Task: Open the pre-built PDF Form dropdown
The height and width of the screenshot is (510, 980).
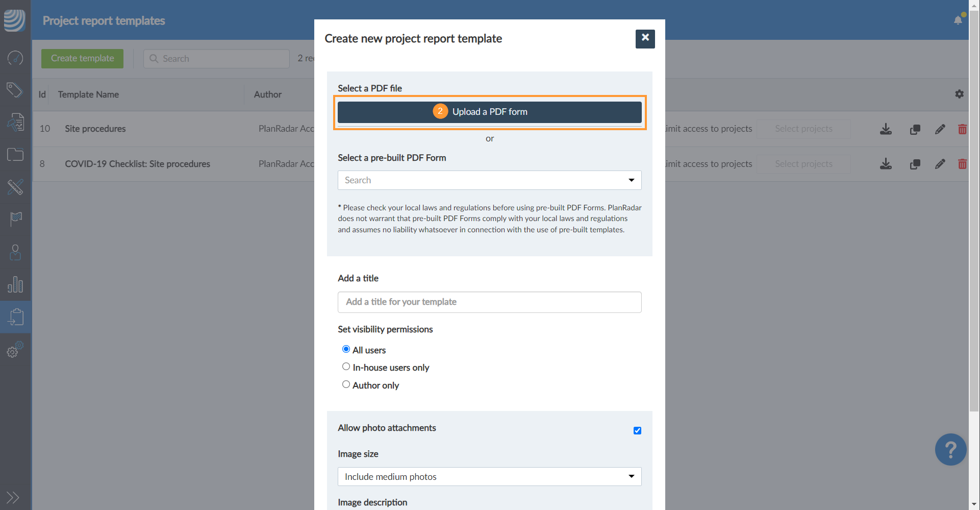Action: tap(489, 180)
